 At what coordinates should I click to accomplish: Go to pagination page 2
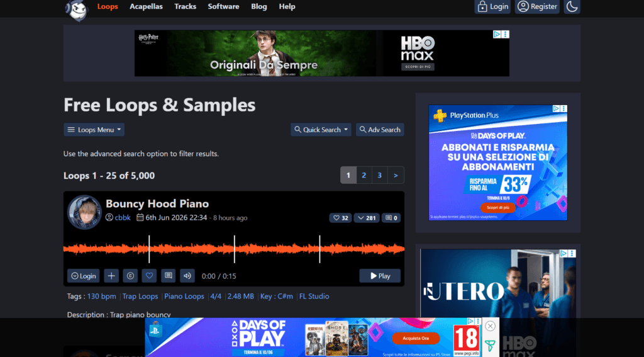click(x=364, y=175)
